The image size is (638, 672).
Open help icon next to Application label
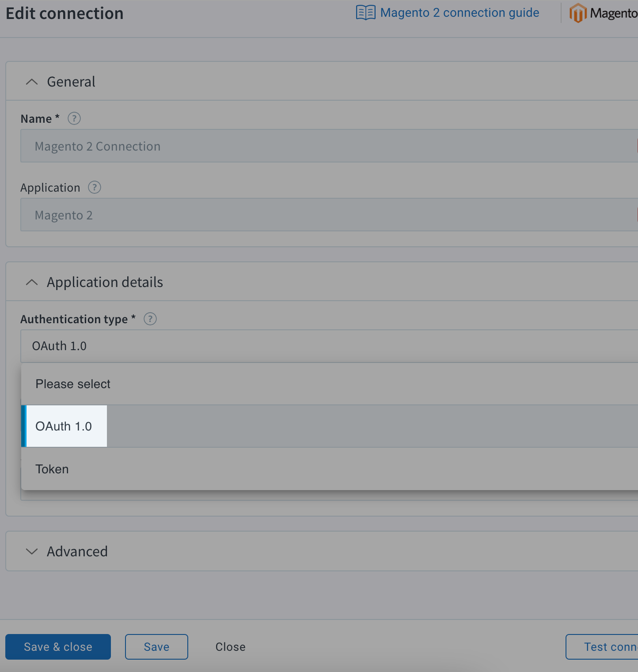coord(95,187)
